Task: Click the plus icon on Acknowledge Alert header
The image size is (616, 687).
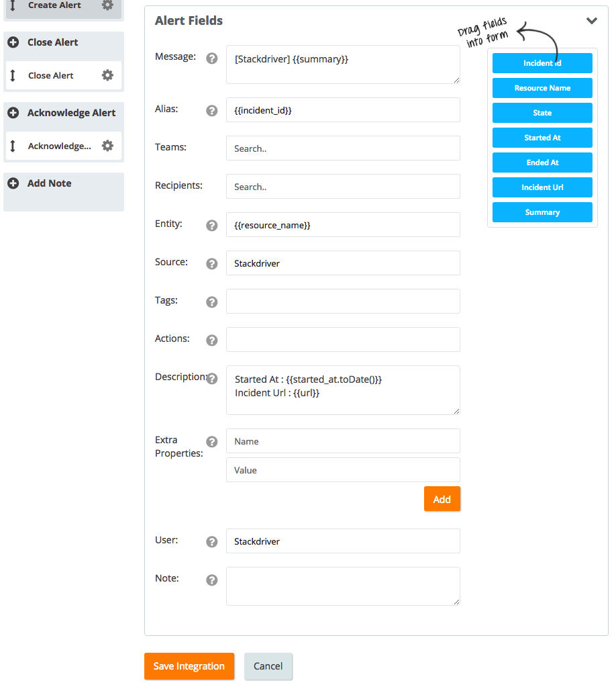Action: click(x=13, y=112)
